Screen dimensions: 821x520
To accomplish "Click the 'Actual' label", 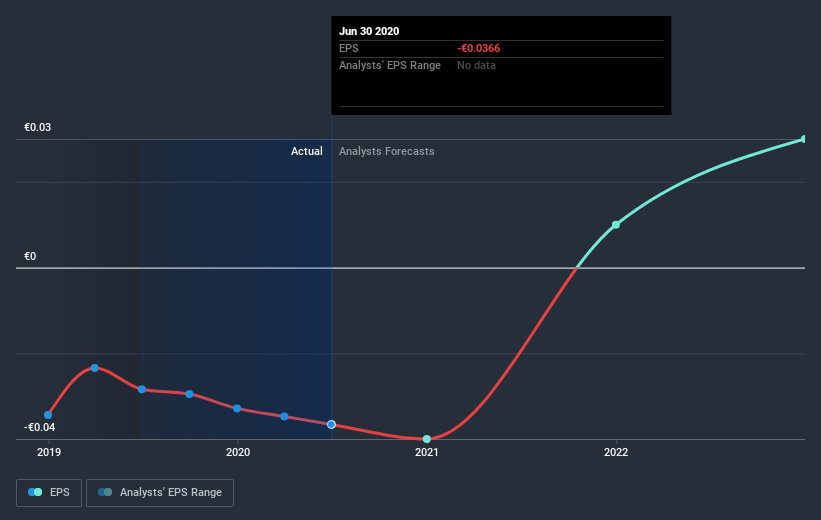I will click(x=307, y=151).
